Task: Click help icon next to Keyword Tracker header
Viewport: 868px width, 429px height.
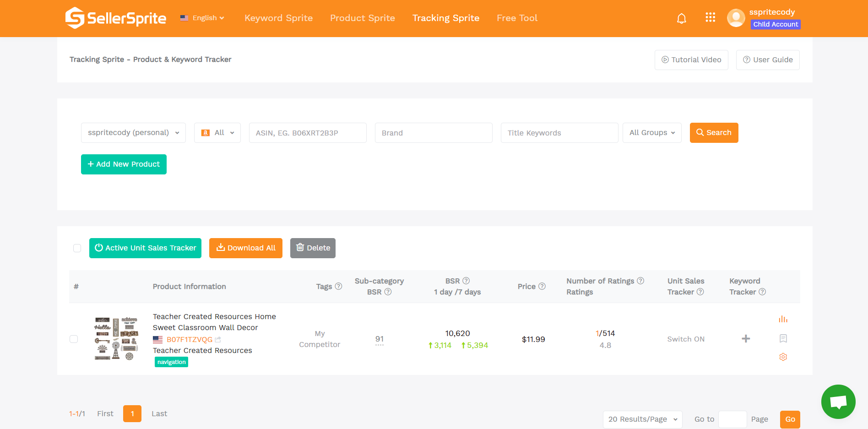Action: pos(762,292)
